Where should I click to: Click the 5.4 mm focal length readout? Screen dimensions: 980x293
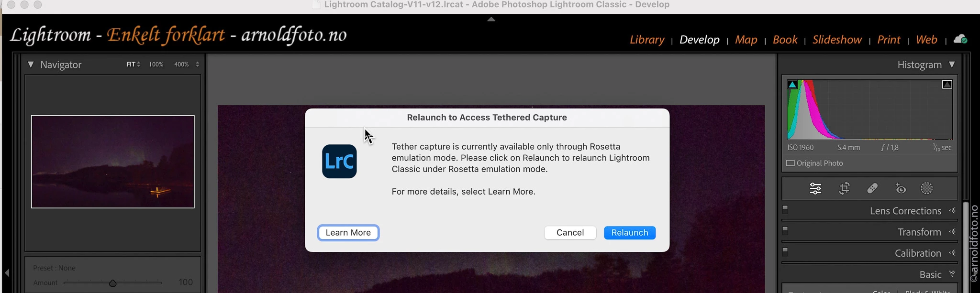848,148
